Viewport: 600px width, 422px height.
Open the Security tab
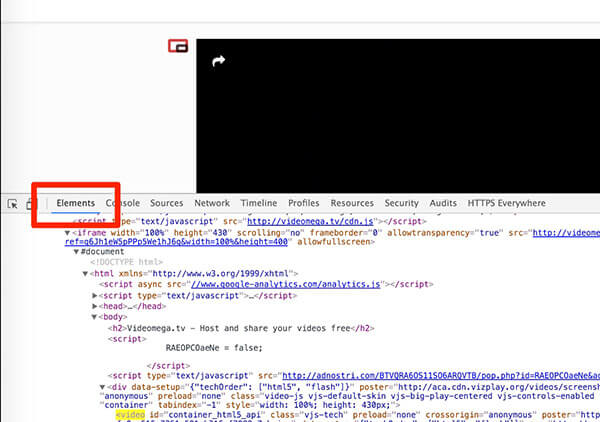[401, 203]
